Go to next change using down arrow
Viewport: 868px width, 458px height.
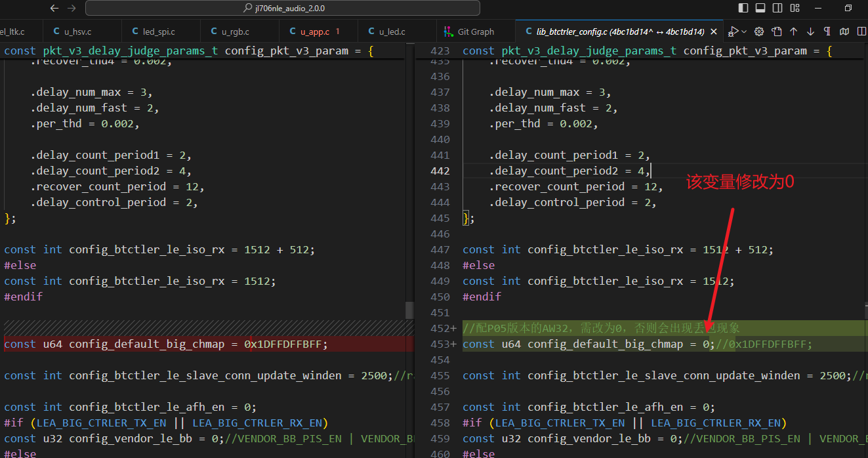click(x=811, y=31)
